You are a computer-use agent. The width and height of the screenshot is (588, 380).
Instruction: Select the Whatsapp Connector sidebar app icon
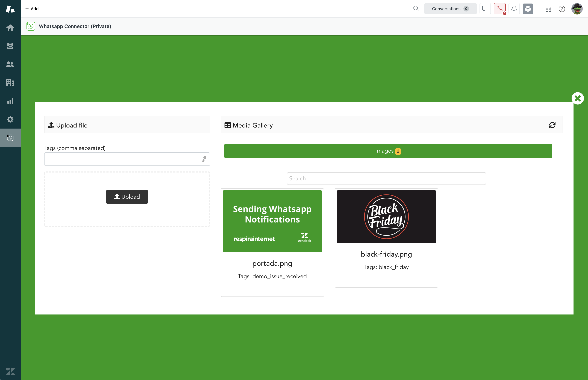[10, 138]
